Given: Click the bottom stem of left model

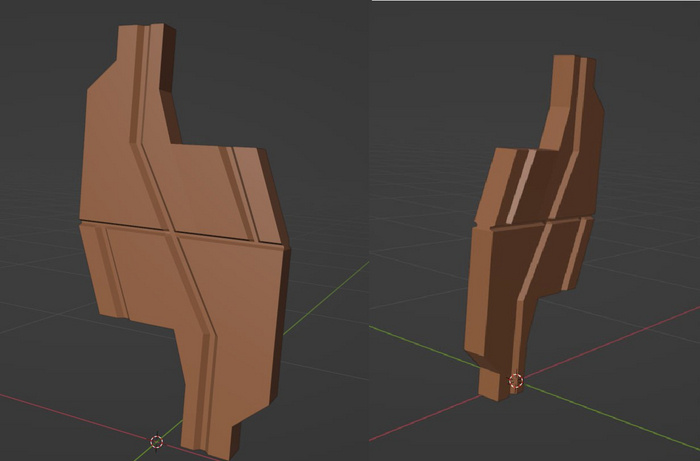Looking at the screenshot, I should pos(208,402).
